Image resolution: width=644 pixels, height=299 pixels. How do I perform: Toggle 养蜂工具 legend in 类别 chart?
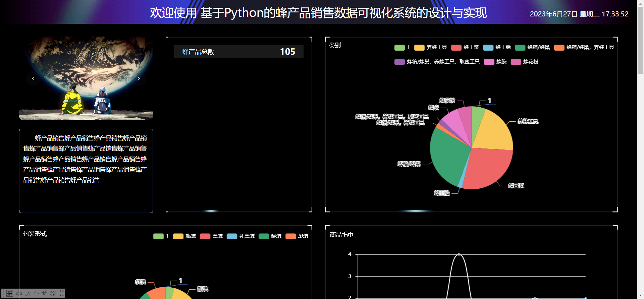point(430,47)
